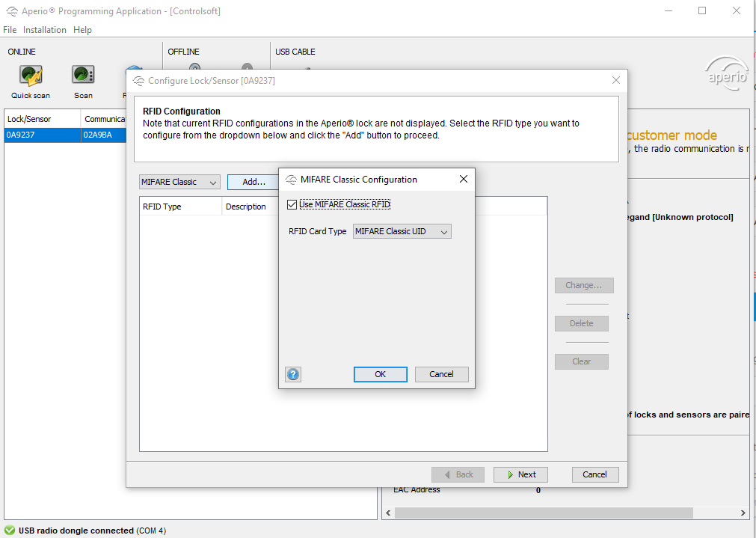This screenshot has width=756, height=538.
Task: Click the ONLINE section label
Action: click(x=22, y=52)
